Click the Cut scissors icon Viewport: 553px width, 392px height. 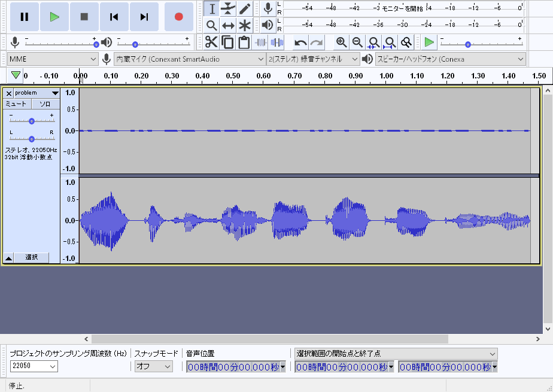click(x=211, y=42)
